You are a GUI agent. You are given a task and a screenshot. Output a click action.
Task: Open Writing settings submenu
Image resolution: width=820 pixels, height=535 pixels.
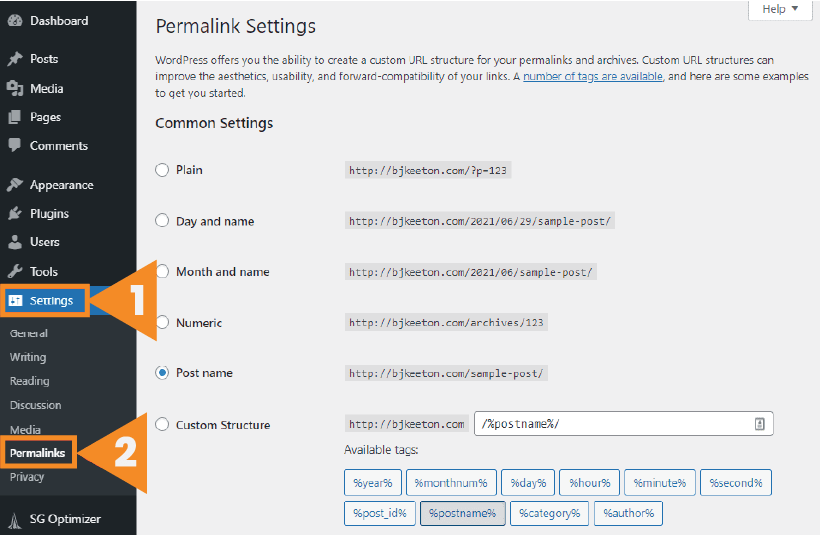pos(28,357)
